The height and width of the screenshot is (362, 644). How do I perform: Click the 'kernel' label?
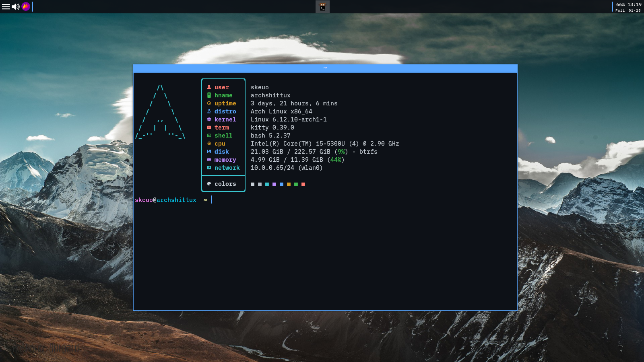tap(225, 119)
